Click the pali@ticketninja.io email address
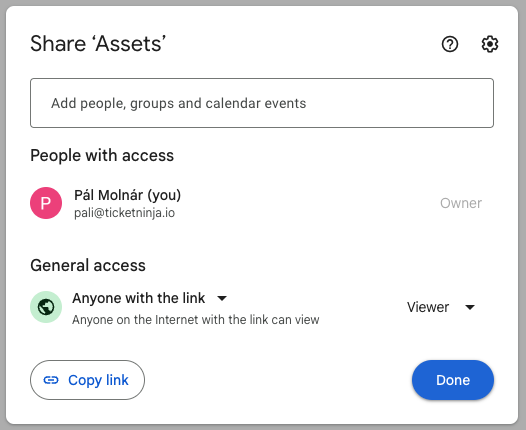Screen dimensions: 526x430 (124, 213)
